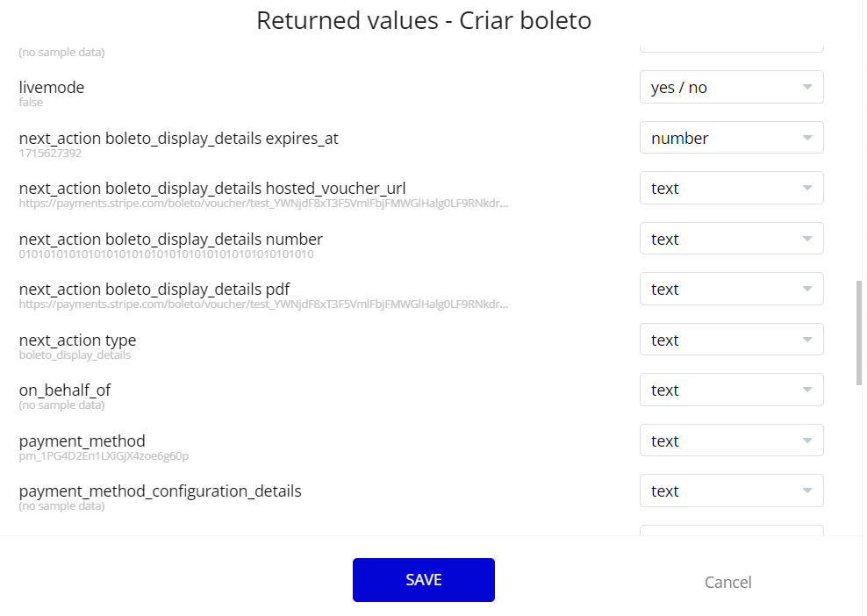Expand payment_method_configuration_details type dropdown

pyautogui.click(x=731, y=491)
